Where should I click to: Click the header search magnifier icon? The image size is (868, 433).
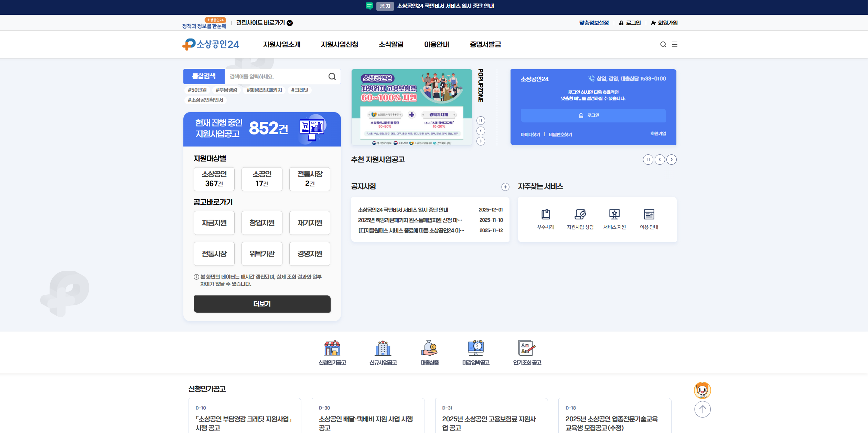(x=663, y=44)
